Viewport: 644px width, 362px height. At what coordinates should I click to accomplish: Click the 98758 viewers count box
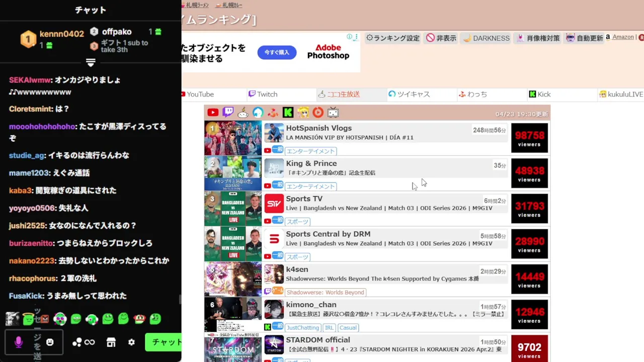pyautogui.click(x=529, y=138)
